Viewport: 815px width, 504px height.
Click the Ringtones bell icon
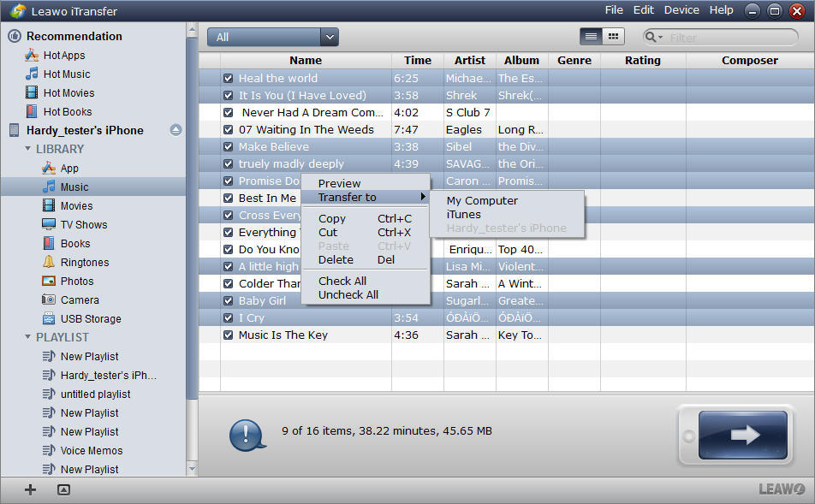(x=49, y=262)
